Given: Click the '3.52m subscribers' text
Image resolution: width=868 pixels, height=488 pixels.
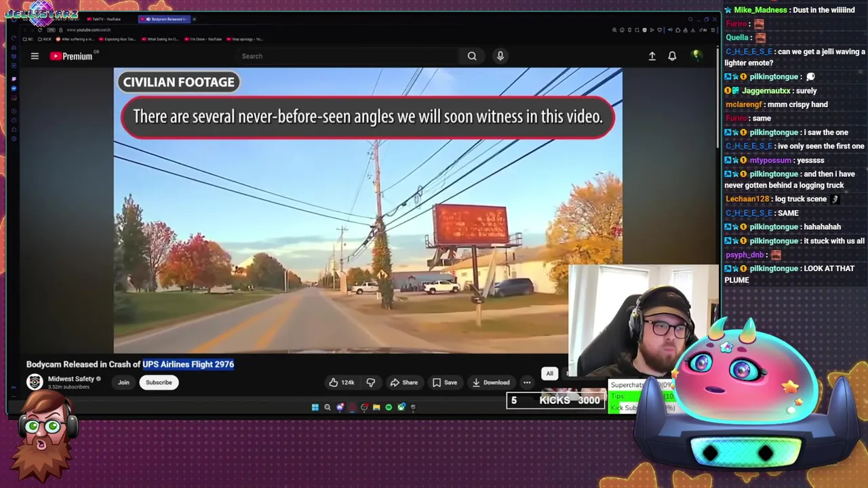Looking at the screenshot, I should 68,387.
